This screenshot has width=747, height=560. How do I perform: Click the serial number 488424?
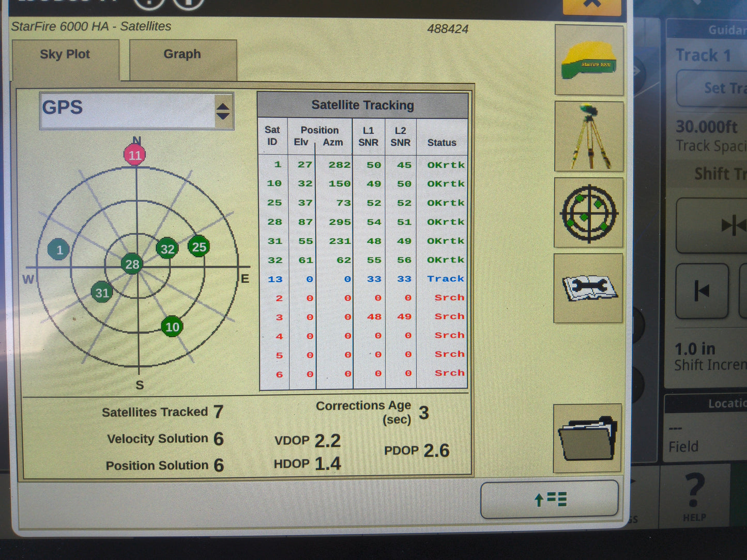448,29
